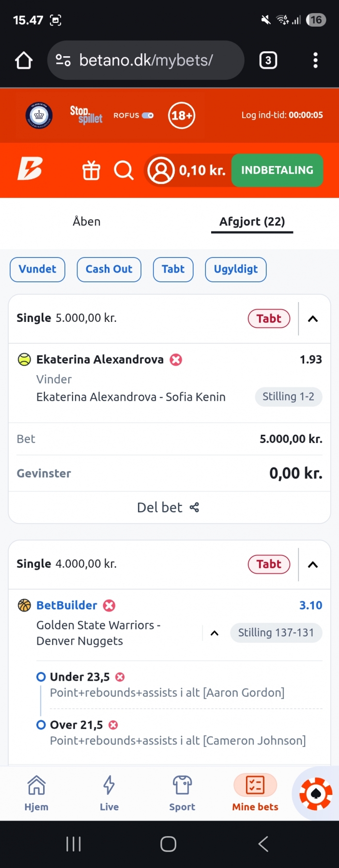The image size is (339, 868).
Task: Switch to the Åben tab
Action: point(87,222)
